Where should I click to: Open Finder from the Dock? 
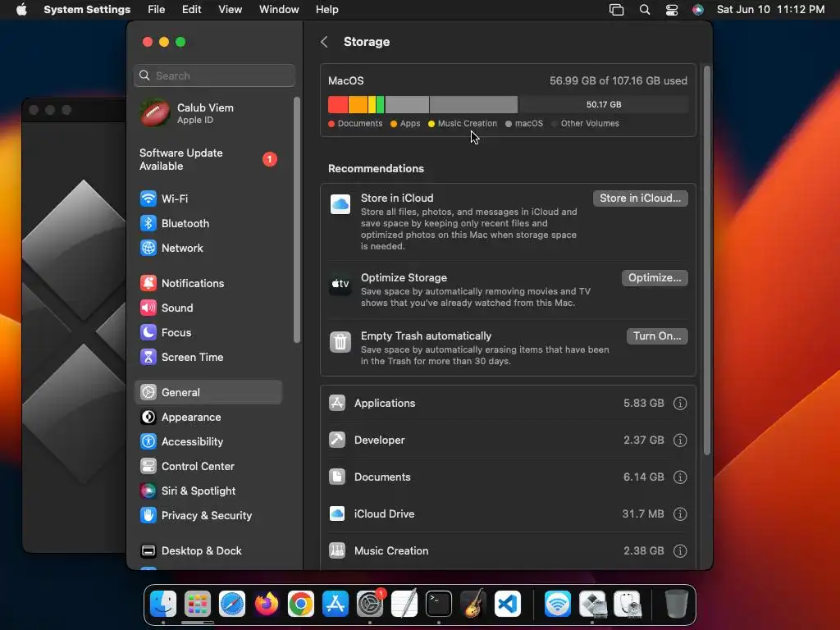point(163,605)
